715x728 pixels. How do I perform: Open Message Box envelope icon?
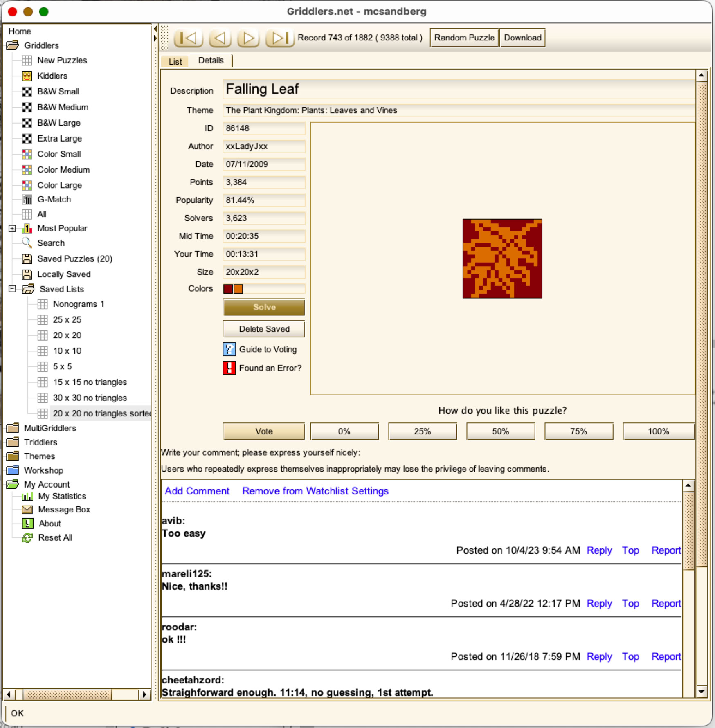tap(27, 510)
